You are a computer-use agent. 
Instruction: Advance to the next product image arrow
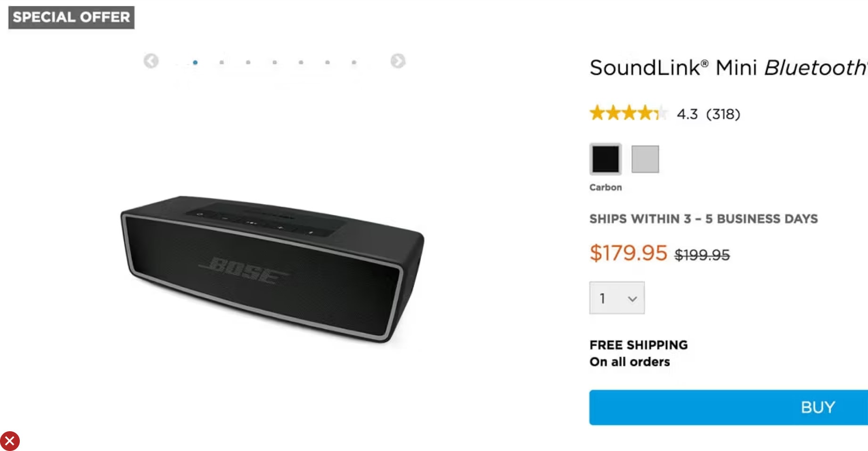point(398,61)
